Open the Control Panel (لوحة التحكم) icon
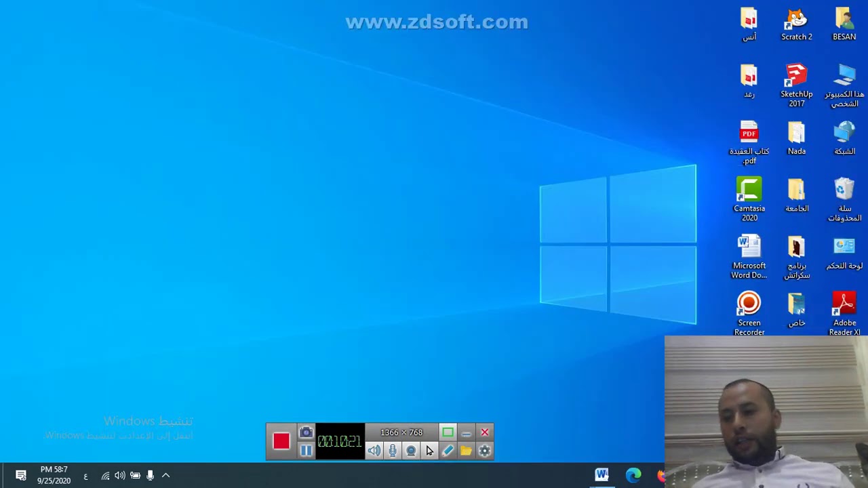Screen dimensions: 868x488 pos(844,253)
